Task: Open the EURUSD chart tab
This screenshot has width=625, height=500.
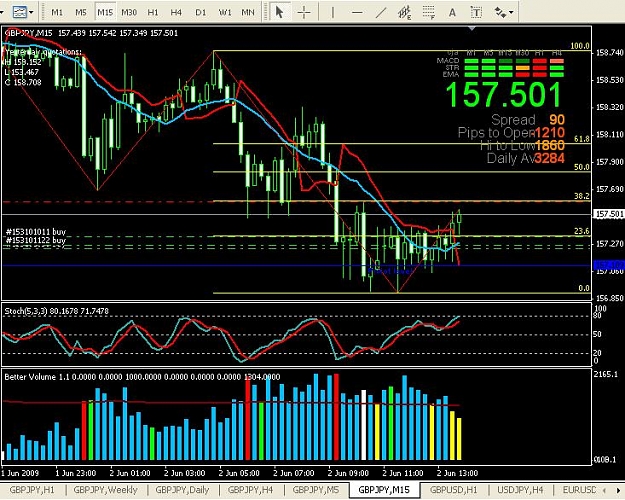Action: click(579, 490)
